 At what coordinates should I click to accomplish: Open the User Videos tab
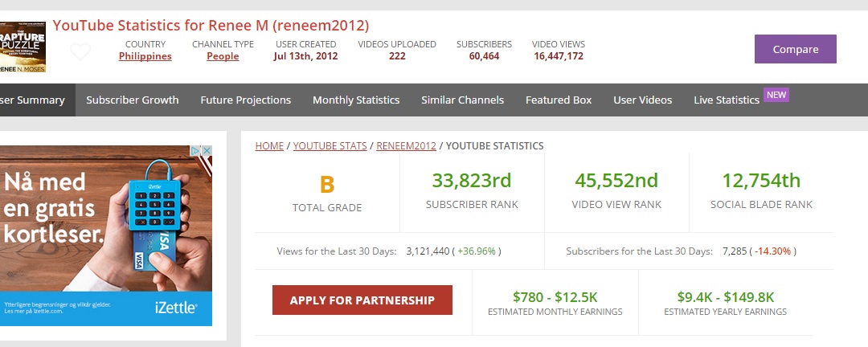point(643,100)
